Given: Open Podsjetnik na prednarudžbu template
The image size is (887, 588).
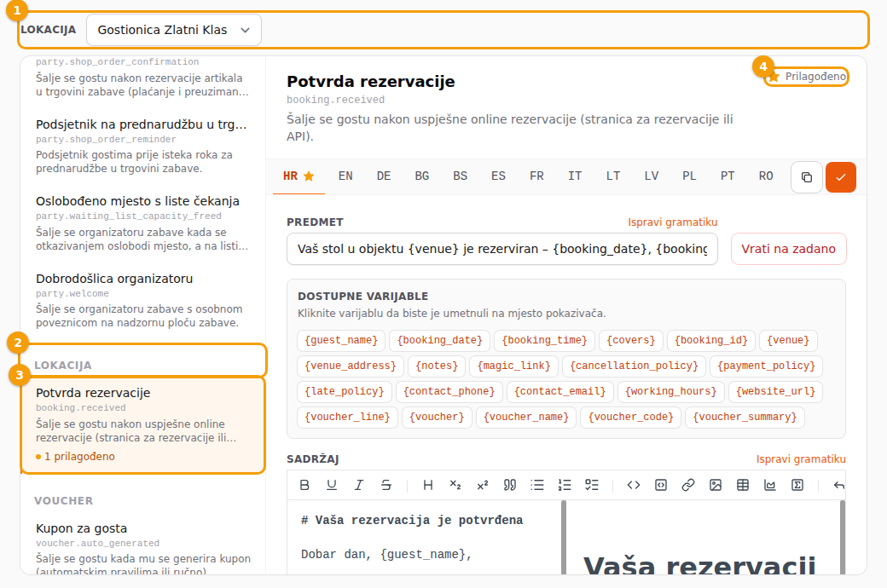Looking at the screenshot, I should (143, 146).
